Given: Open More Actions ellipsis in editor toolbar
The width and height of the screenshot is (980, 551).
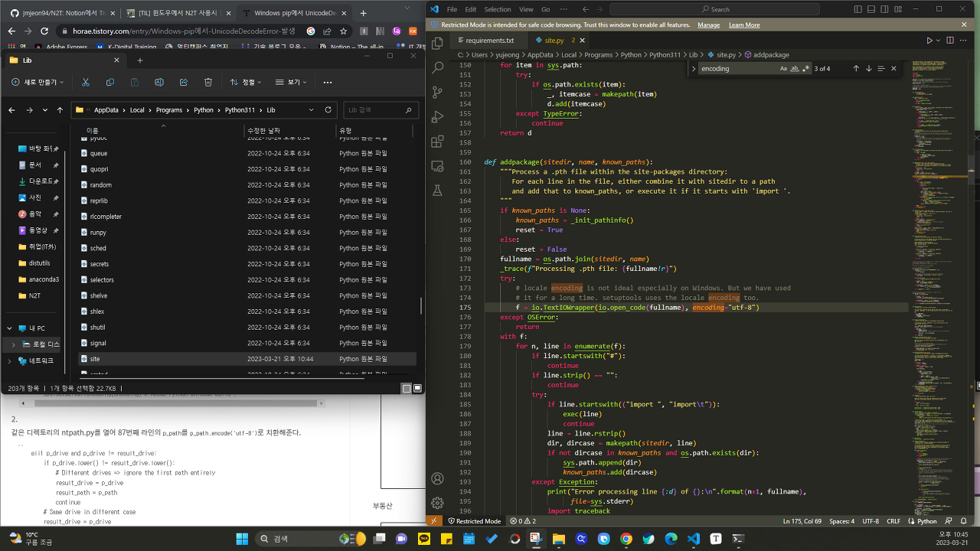Looking at the screenshot, I should click(x=965, y=41).
